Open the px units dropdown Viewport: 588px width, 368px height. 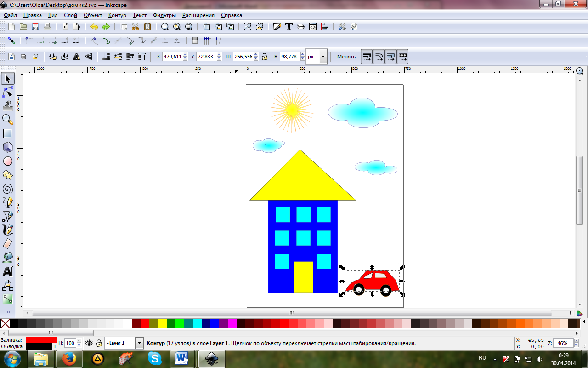point(323,57)
